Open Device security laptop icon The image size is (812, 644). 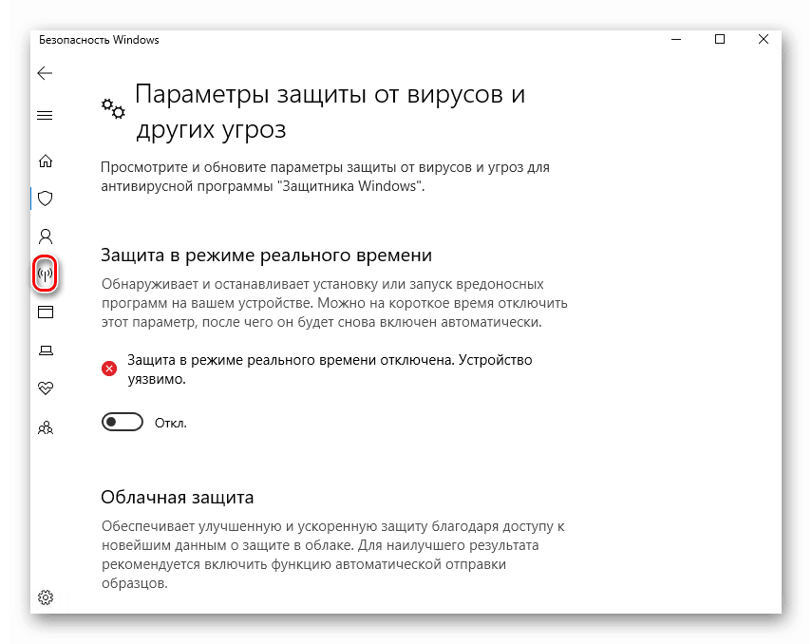[x=46, y=350]
